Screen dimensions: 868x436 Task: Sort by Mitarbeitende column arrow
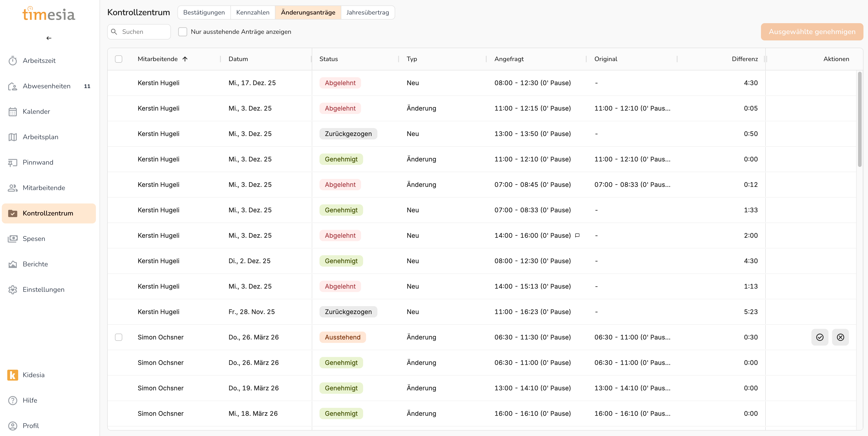185,59
